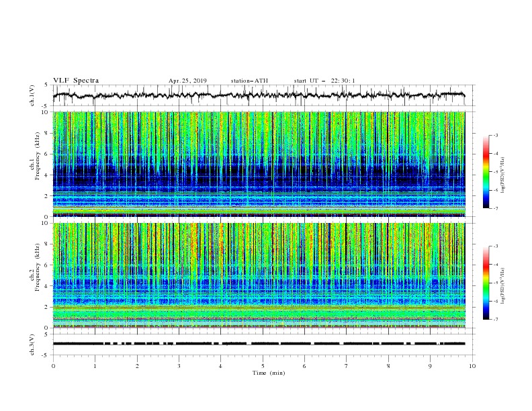The height and width of the screenshot is (411, 532).
Task: Click the 'station=ATH' header label
Action: point(249,81)
